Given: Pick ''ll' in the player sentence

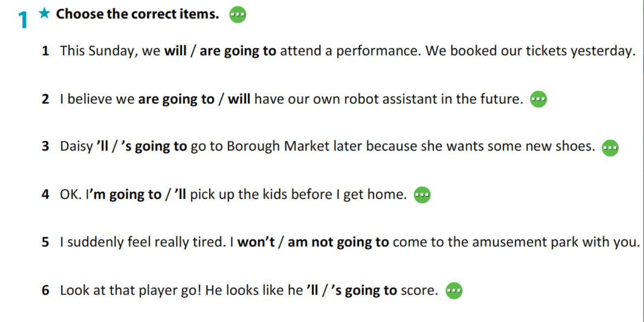Looking at the screenshot, I should pos(312,290).
